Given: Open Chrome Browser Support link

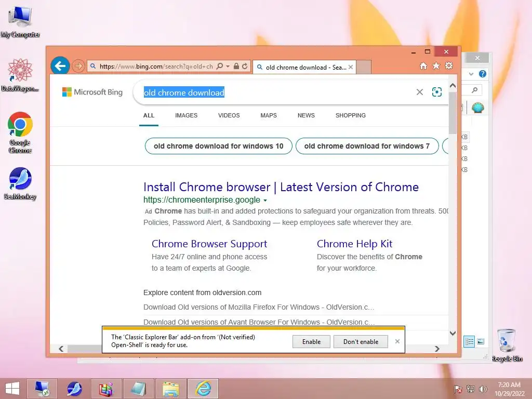Looking at the screenshot, I should (209, 244).
